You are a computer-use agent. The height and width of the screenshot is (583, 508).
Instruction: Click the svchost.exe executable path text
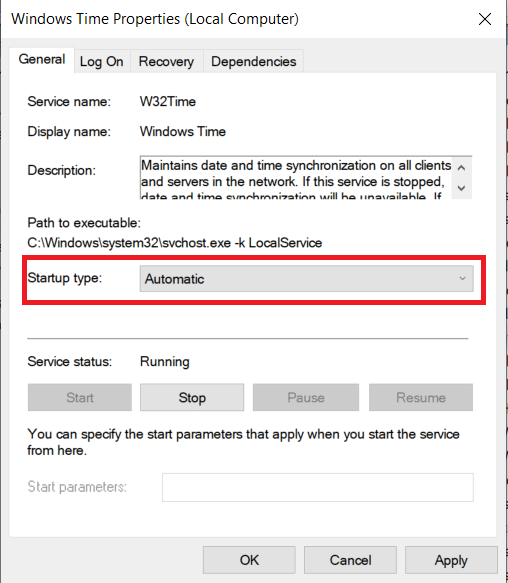coord(175,243)
